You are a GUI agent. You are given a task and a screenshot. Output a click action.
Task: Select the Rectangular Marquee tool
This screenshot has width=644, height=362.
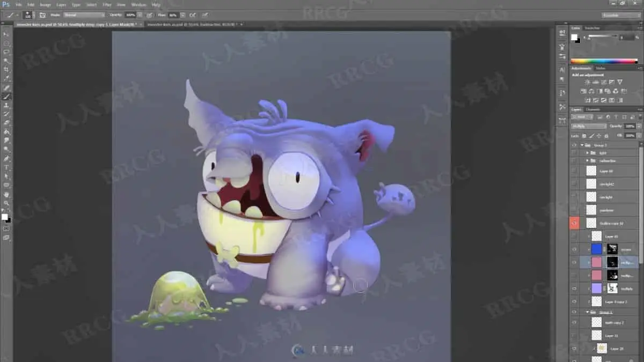click(7, 43)
